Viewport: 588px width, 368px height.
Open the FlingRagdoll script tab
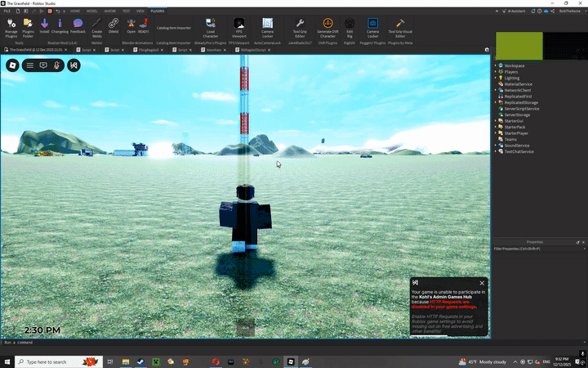(x=145, y=50)
